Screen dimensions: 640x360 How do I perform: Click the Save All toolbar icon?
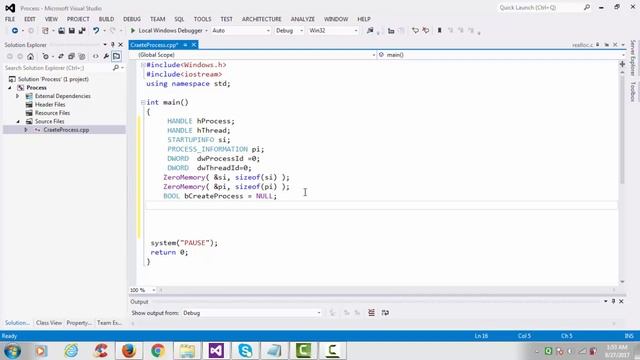tap(82, 31)
